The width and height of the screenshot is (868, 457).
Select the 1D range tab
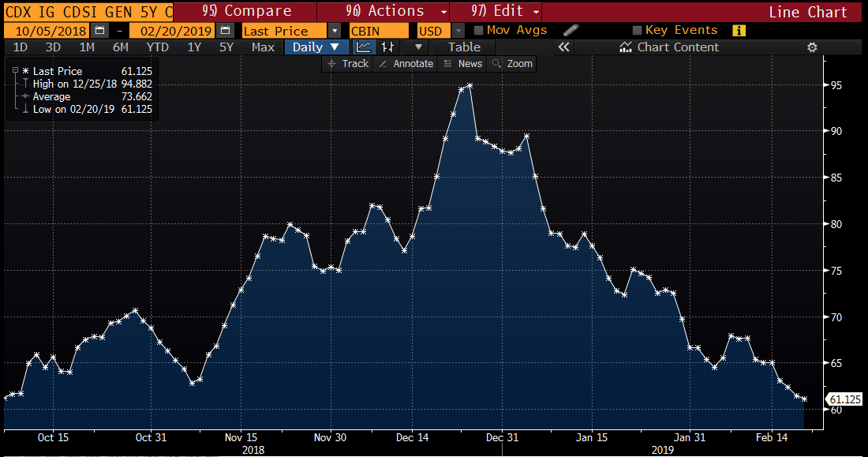pyautogui.click(x=21, y=47)
